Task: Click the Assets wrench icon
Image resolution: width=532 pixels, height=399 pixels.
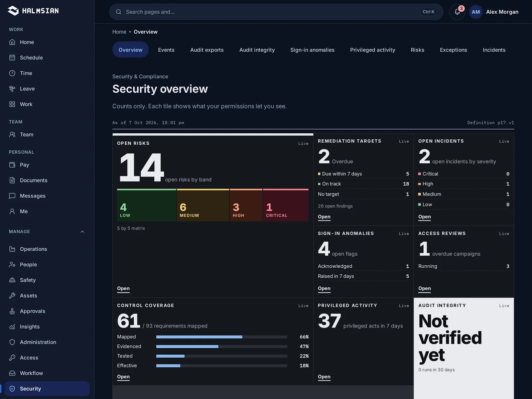Action: click(x=12, y=296)
